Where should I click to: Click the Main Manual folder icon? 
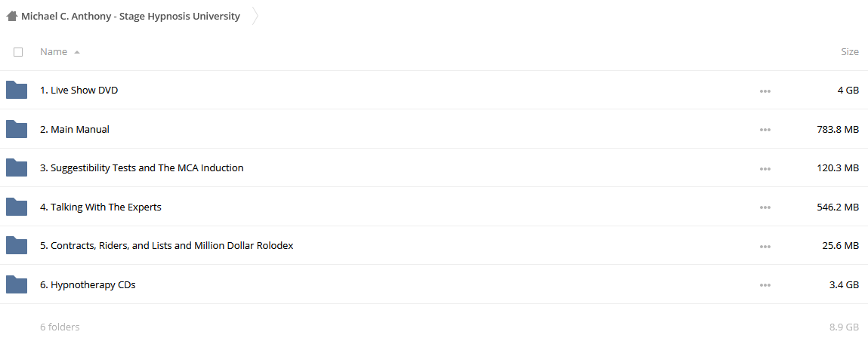point(17,129)
